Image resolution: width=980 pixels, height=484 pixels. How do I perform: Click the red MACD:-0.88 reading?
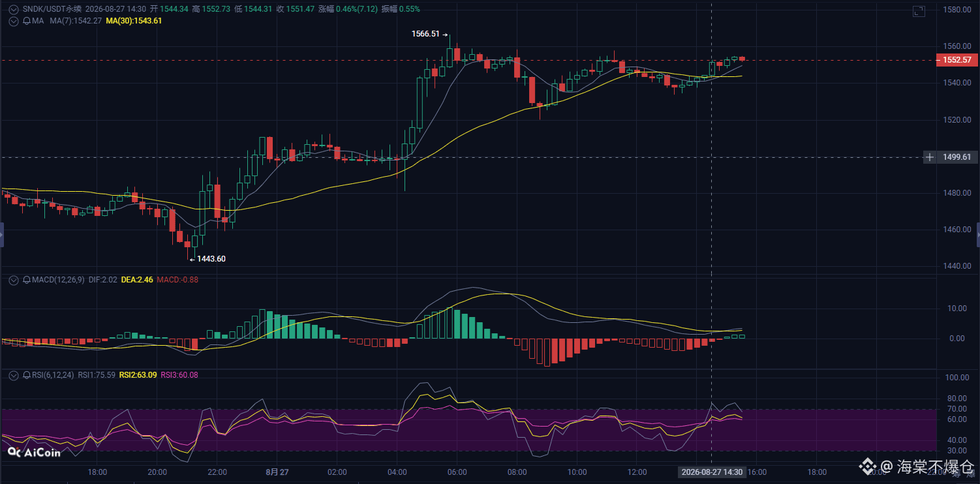click(x=177, y=280)
